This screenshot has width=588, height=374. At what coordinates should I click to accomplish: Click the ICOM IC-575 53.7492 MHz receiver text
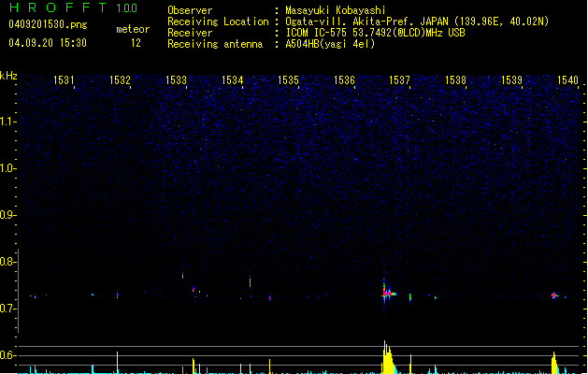[x=375, y=33]
